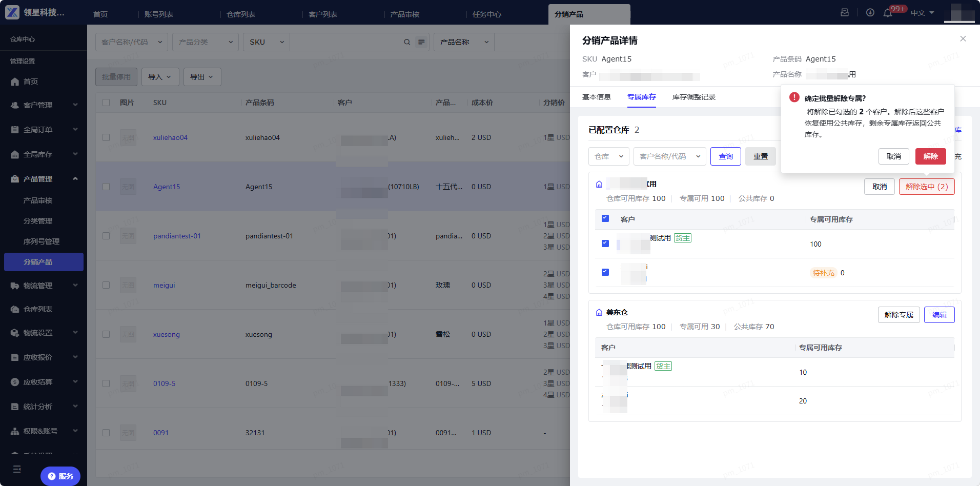Click 取消 in the confirmation popover
This screenshot has width=980, height=486.
(x=894, y=156)
